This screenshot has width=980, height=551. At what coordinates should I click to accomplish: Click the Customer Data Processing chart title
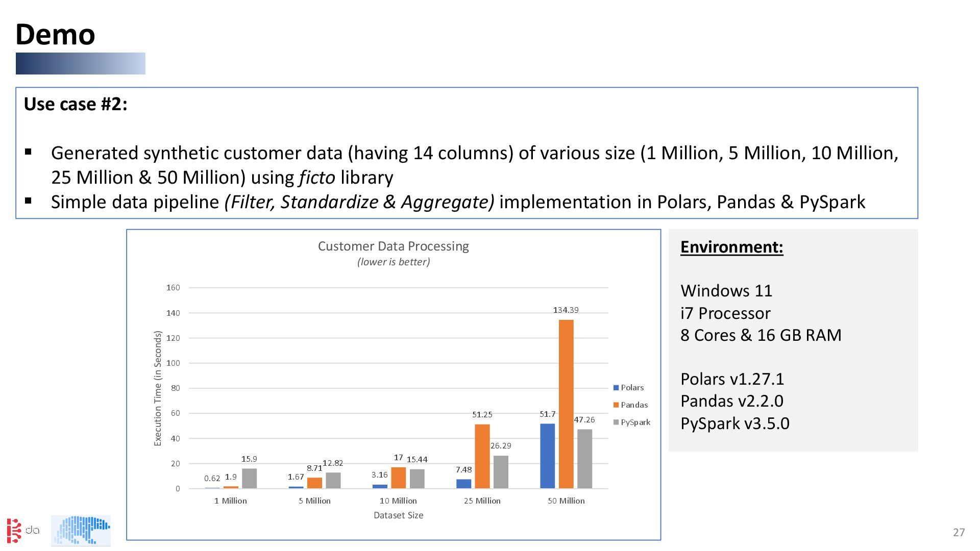click(x=393, y=246)
